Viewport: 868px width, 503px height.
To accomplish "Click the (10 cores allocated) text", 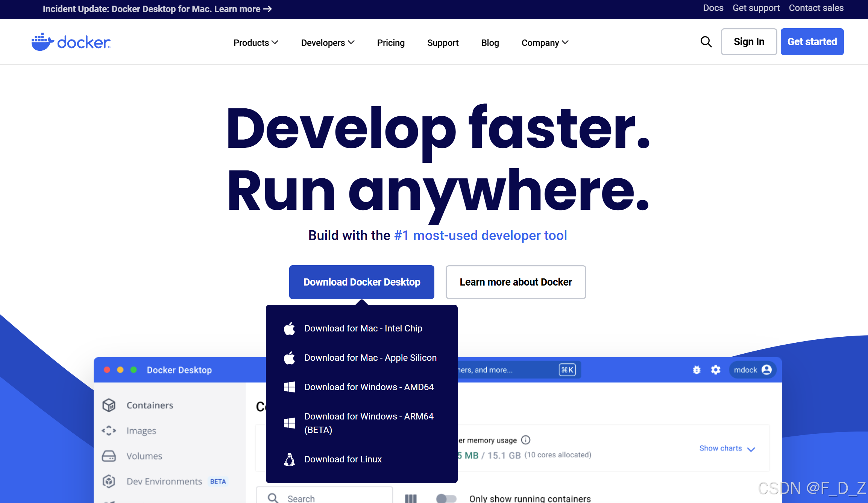I will (558, 455).
